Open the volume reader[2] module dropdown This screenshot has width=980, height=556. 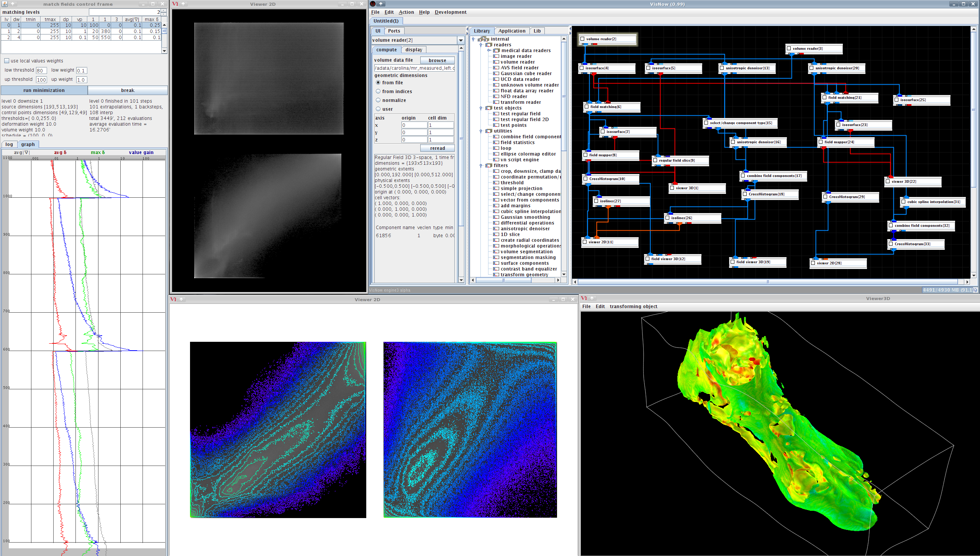461,40
